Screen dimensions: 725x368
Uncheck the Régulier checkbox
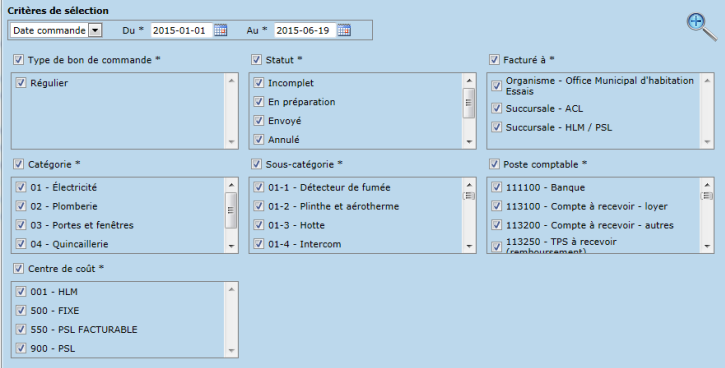(x=21, y=83)
